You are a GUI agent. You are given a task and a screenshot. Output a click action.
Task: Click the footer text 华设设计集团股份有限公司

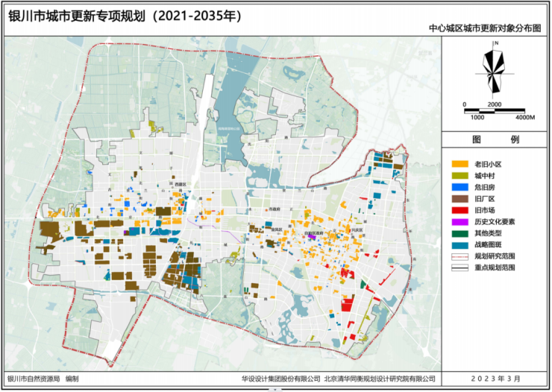(x=281, y=379)
